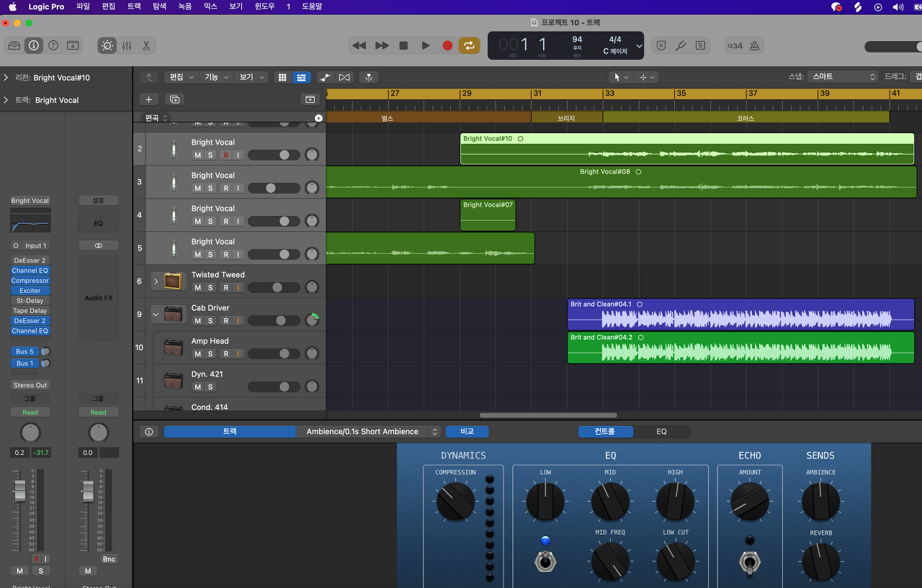Open the secondary marquee tool dropdown
This screenshot has height=588, width=922.
click(x=648, y=77)
